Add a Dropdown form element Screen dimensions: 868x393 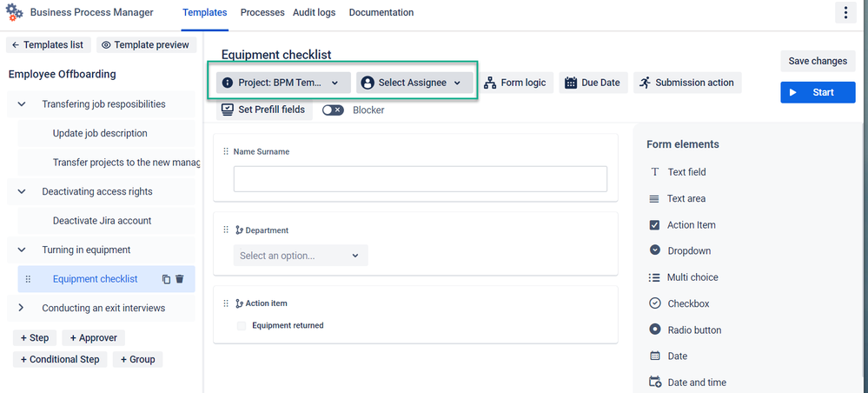click(x=679, y=250)
